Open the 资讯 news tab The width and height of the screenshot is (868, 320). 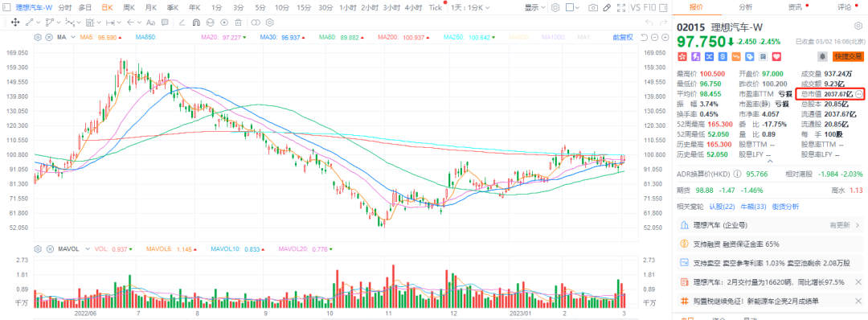pos(795,7)
